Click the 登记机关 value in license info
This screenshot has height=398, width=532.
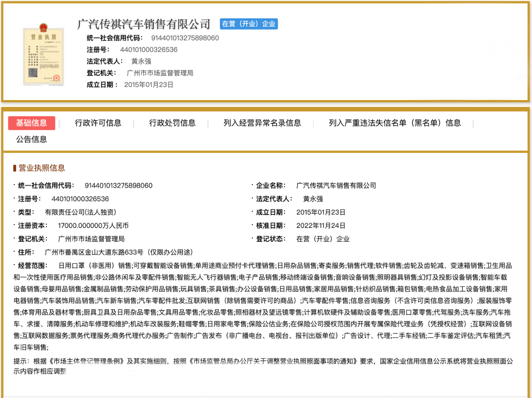(x=91, y=239)
